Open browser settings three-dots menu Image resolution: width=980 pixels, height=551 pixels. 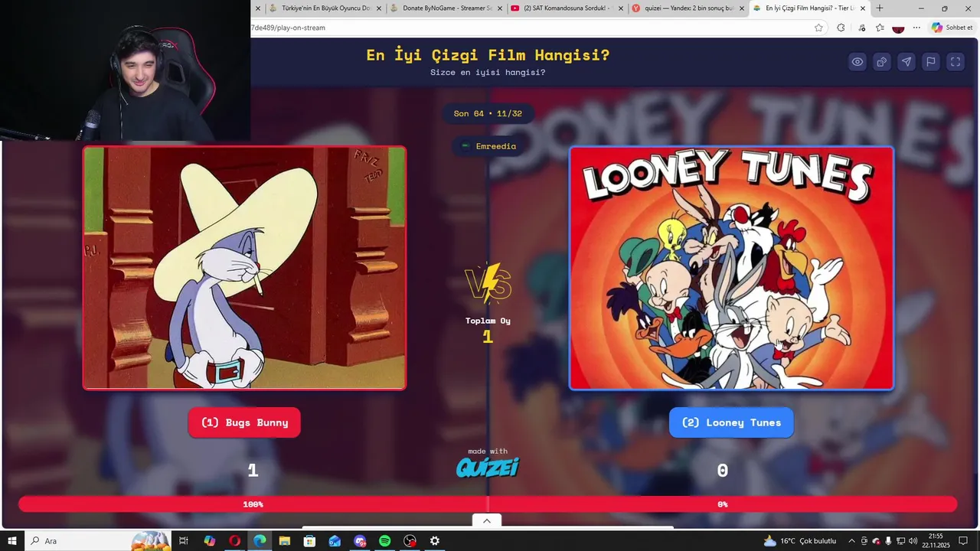pos(916,28)
